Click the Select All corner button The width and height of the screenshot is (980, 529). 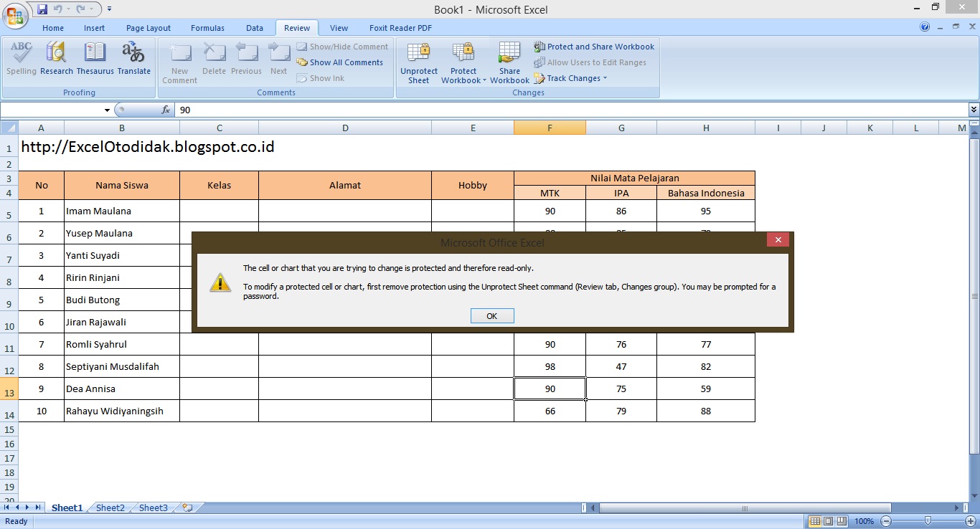(x=9, y=128)
